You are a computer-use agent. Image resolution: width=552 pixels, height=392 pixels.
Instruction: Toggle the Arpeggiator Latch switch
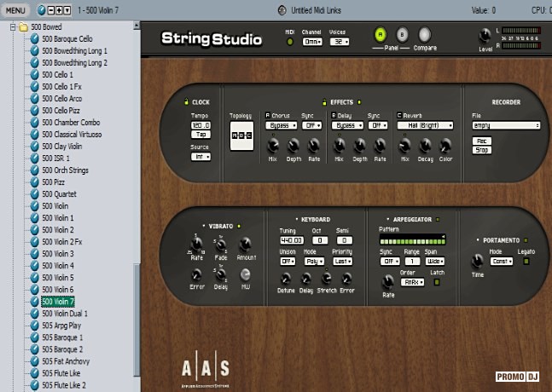coord(436,282)
